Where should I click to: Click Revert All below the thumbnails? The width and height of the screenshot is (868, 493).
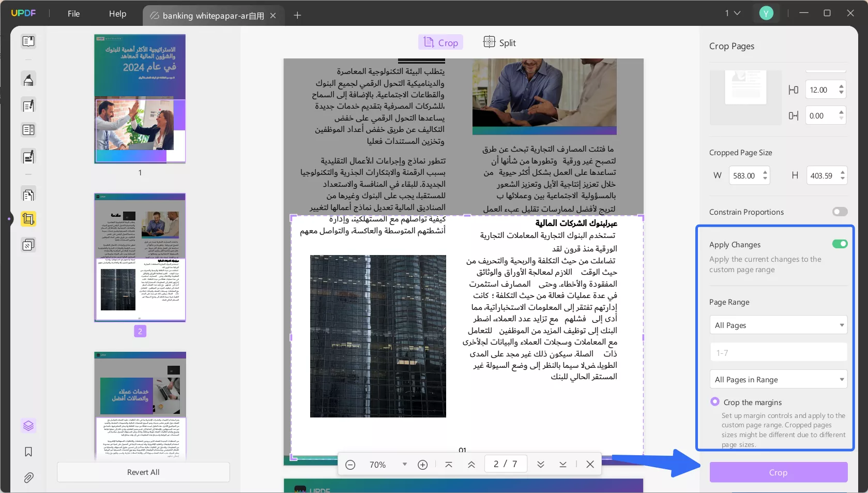[x=143, y=472]
